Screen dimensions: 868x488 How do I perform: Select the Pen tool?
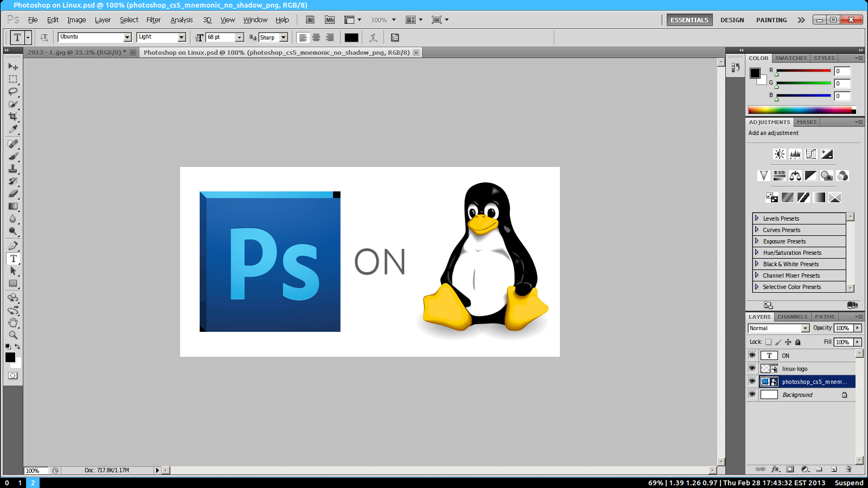click(13, 246)
